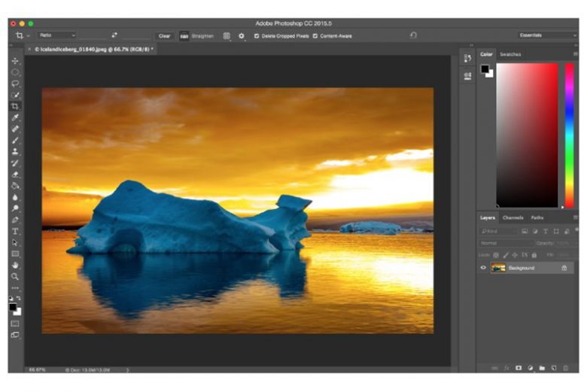This screenshot has height=392, width=587.
Task: Open the Essentials workspace dropdown
Action: coord(547,35)
